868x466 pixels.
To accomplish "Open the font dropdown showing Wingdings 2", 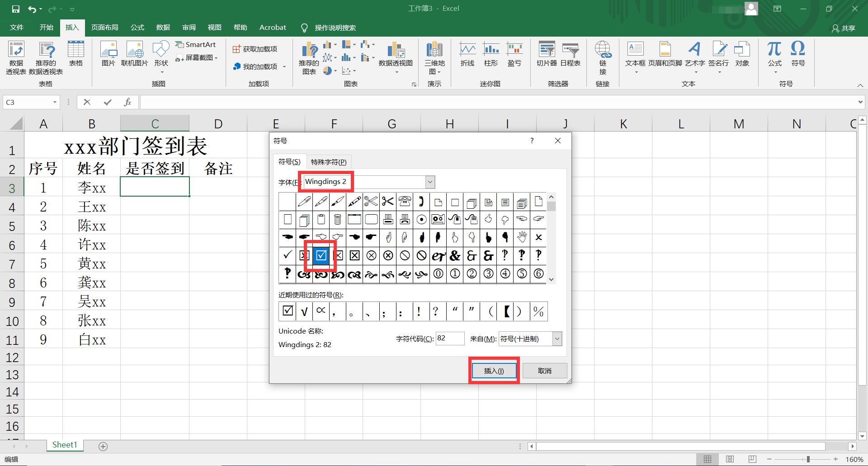I will tap(430, 182).
